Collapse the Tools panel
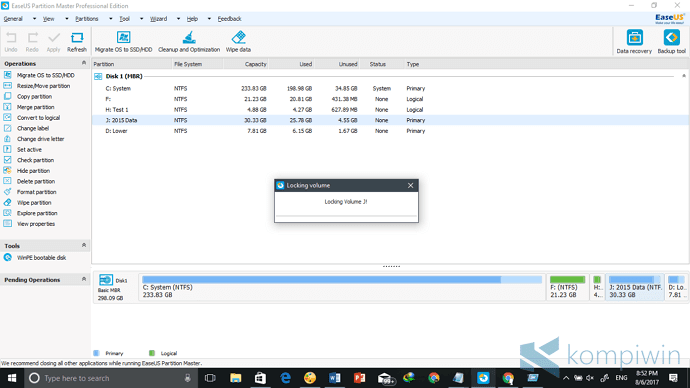This screenshot has width=690, height=388. pyautogui.click(x=84, y=245)
